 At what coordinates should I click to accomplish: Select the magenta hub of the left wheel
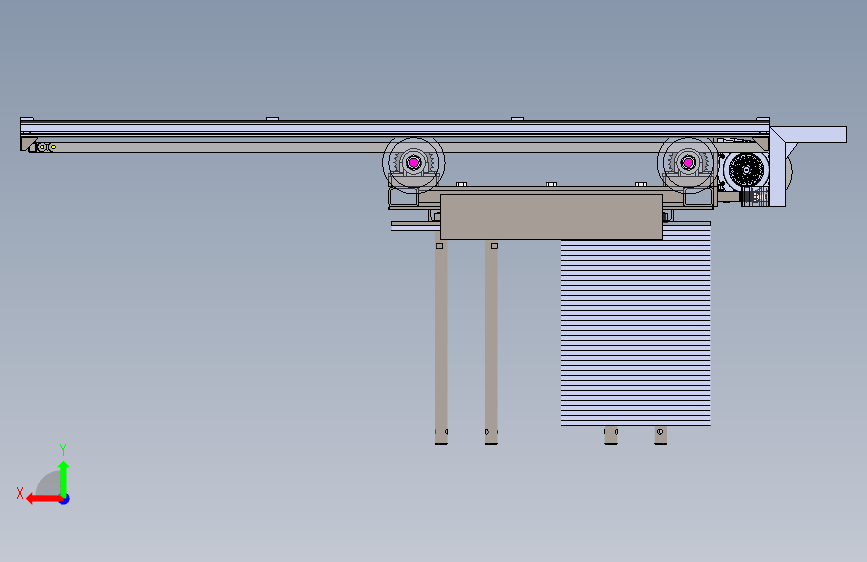(x=414, y=163)
